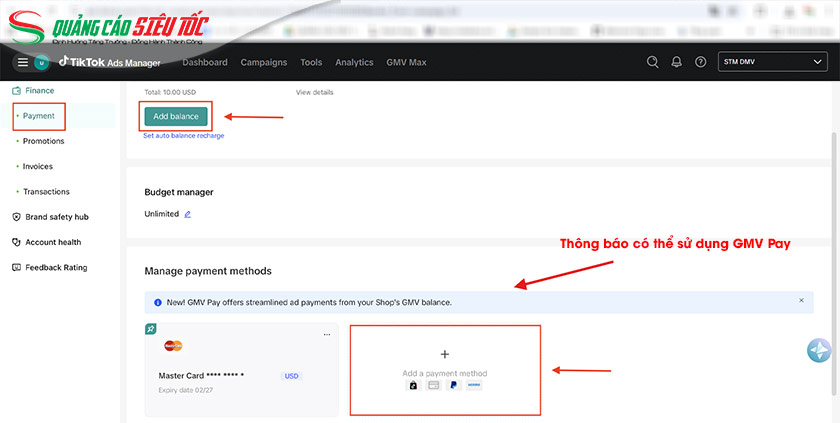Open the notifications bell
Viewport: 840px width, 423px height.
676,62
